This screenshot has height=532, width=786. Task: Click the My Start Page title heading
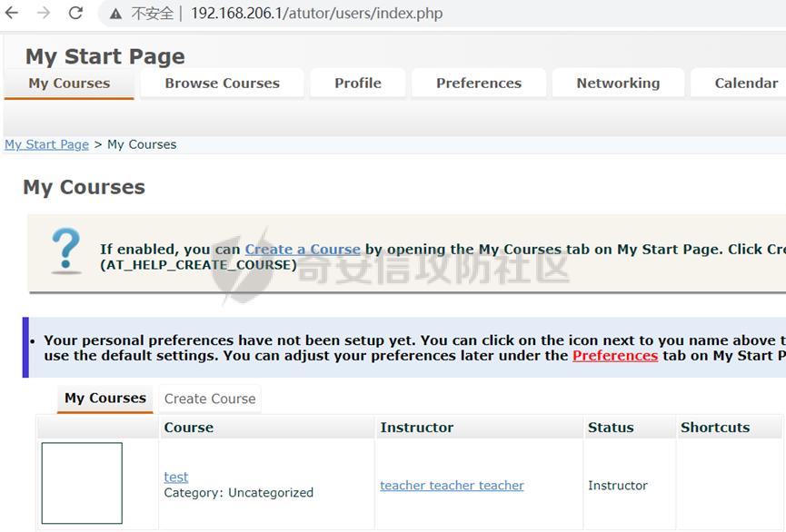[105, 56]
